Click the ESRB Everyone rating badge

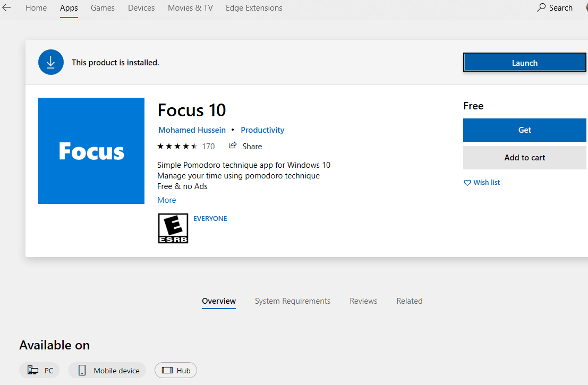pyautogui.click(x=173, y=228)
